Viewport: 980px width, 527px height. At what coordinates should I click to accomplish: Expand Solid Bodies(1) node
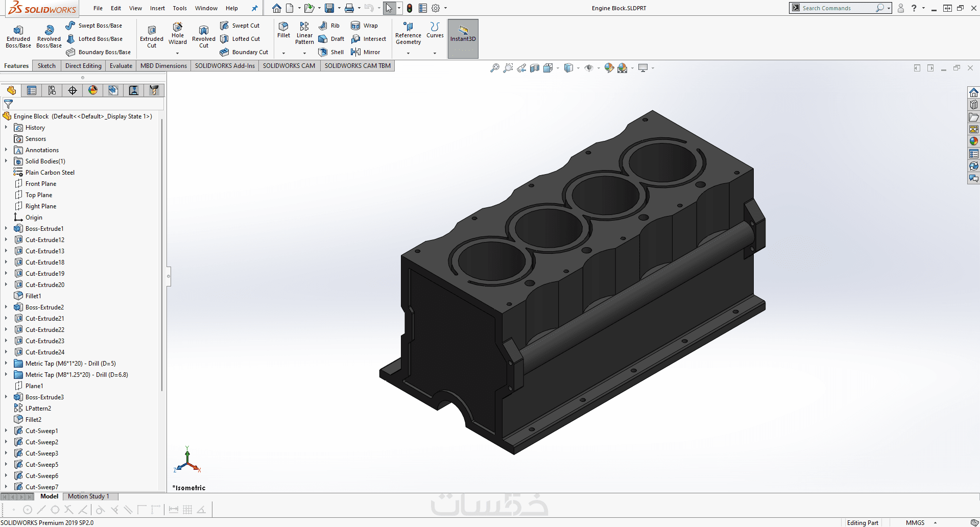pos(6,161)
